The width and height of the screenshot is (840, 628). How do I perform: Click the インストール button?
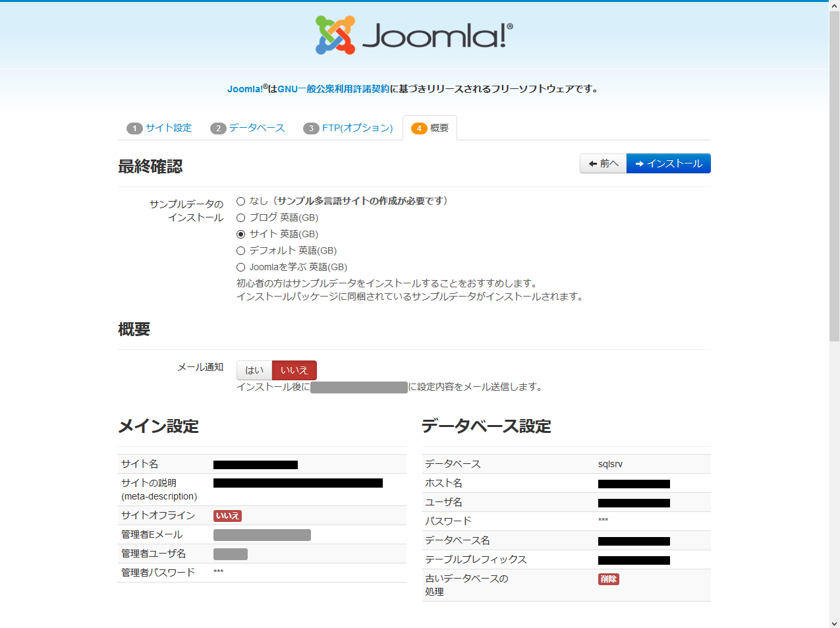click(x=669, y=163)
